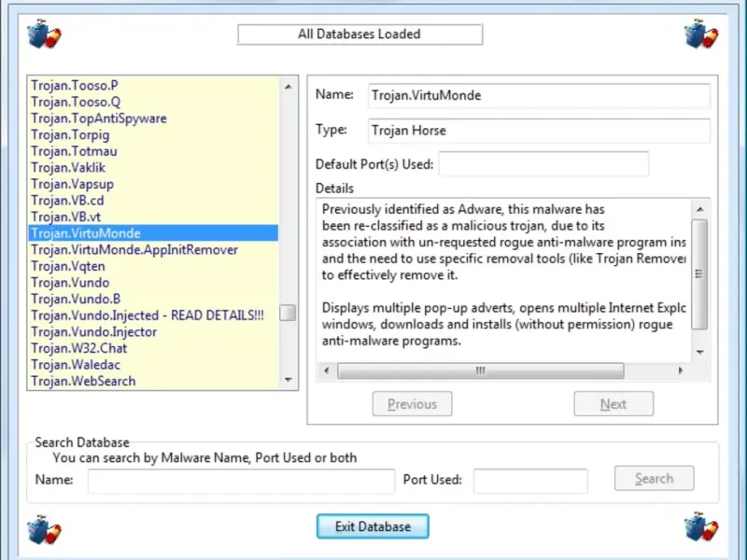747x560 pixels.
Task: Select highlighted Trojan.VirtuMonde list entry
Action: point(153,232)
